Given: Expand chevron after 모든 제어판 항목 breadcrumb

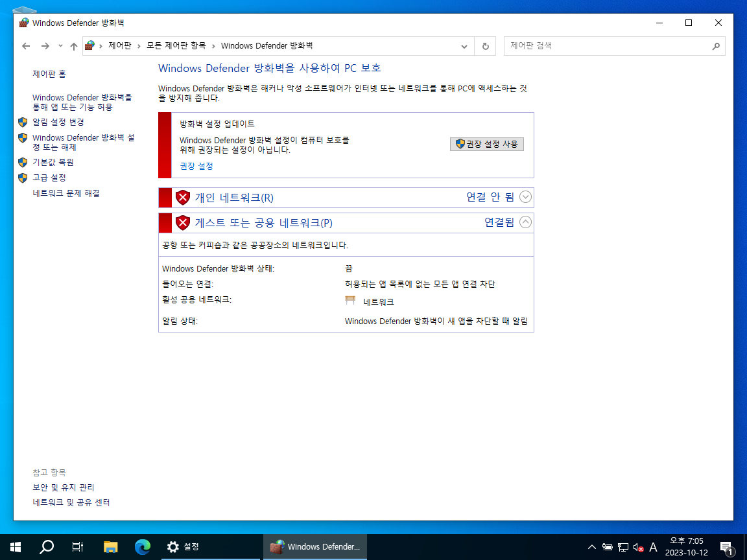Looking at the screenshot, I should [x=213, y=46].
